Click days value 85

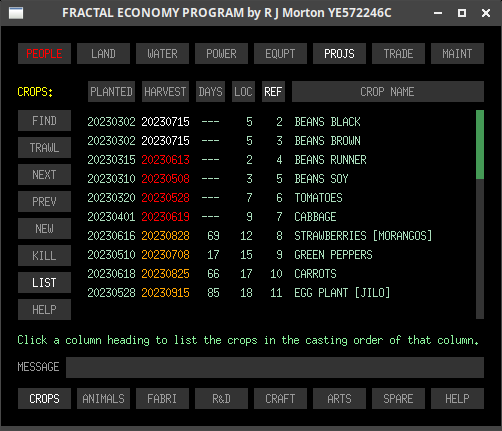click(213, 293)
